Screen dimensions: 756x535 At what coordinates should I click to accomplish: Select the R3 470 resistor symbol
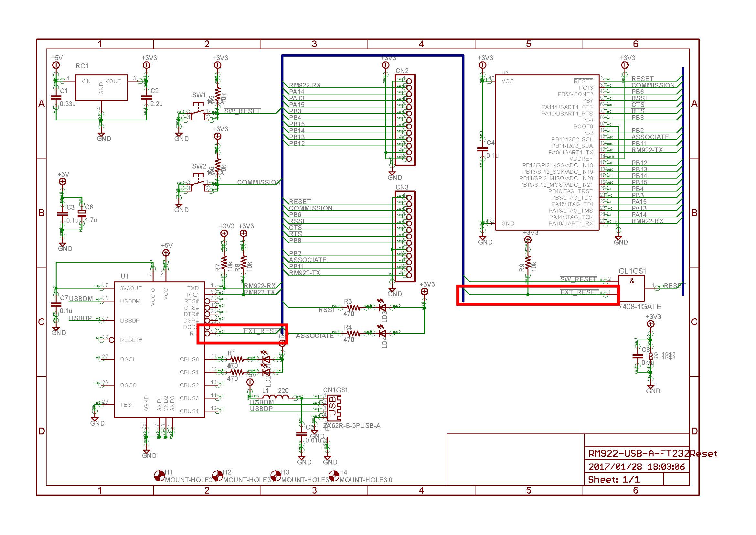coord(353,308)
